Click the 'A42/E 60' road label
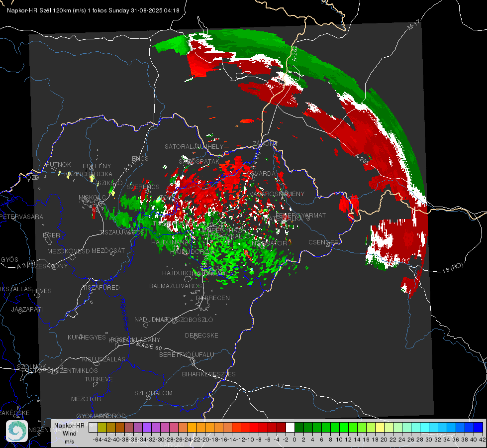The width and height of the screenshot is (487, 448). pyautogui.click(x=149, y=345)
